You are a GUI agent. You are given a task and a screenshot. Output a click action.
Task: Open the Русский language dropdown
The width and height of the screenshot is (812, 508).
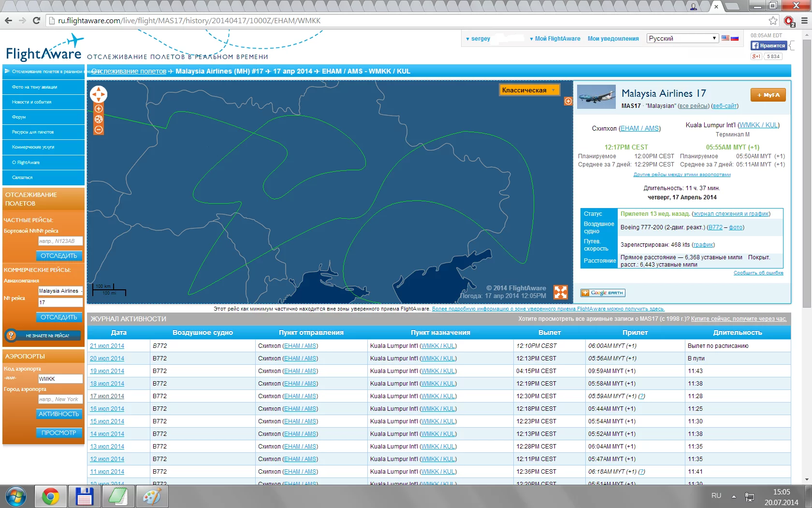click(x=682, y=38)
